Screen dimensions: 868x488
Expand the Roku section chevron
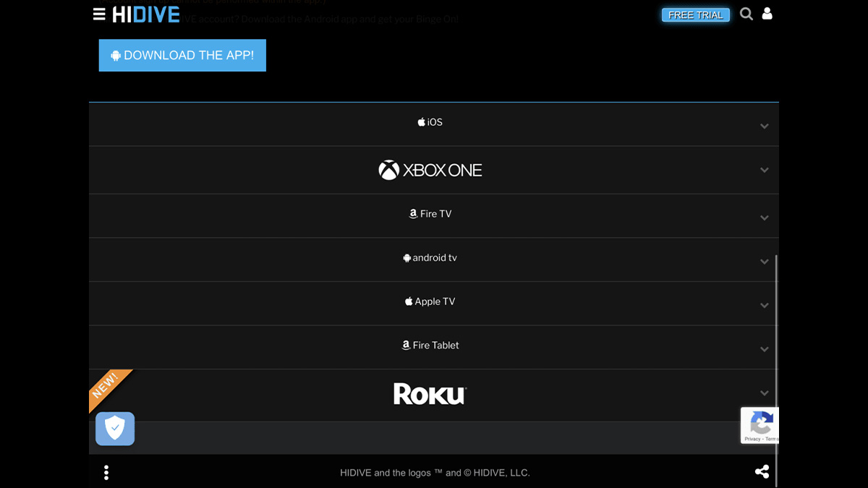pyautogui.click(x=765, y=393)
